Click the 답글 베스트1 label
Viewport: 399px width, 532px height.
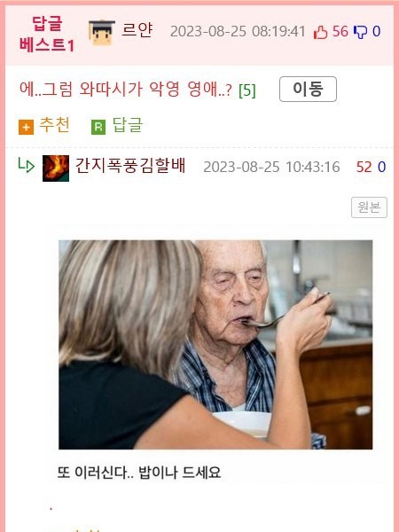(46, 35)
